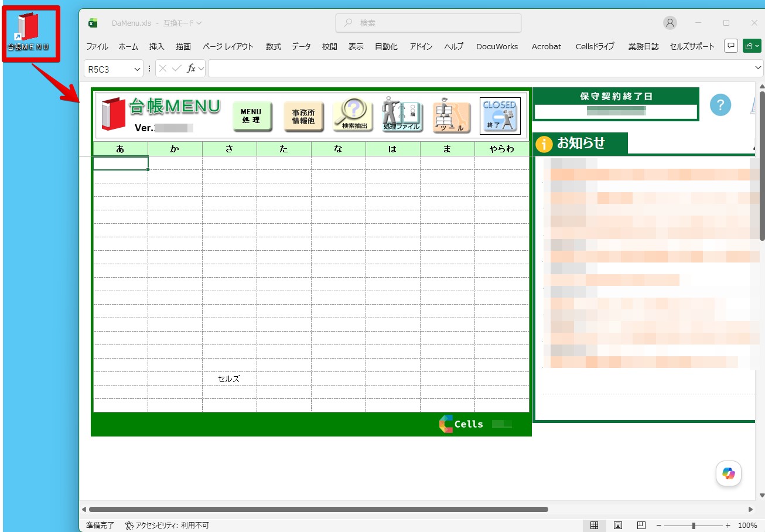
Task: Open the Cellsドライブ ribbon tab
Action: (595, 46)
